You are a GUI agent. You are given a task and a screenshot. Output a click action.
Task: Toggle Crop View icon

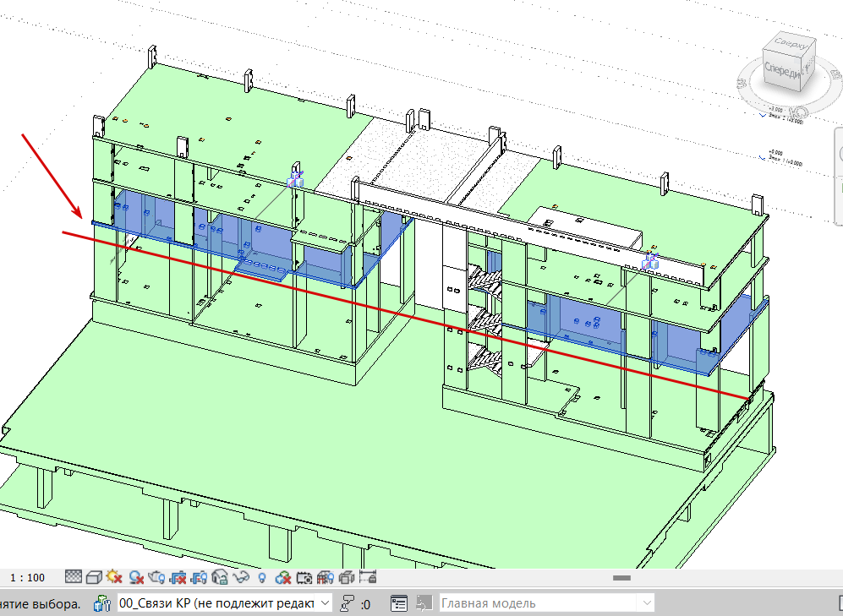[178, 577]
